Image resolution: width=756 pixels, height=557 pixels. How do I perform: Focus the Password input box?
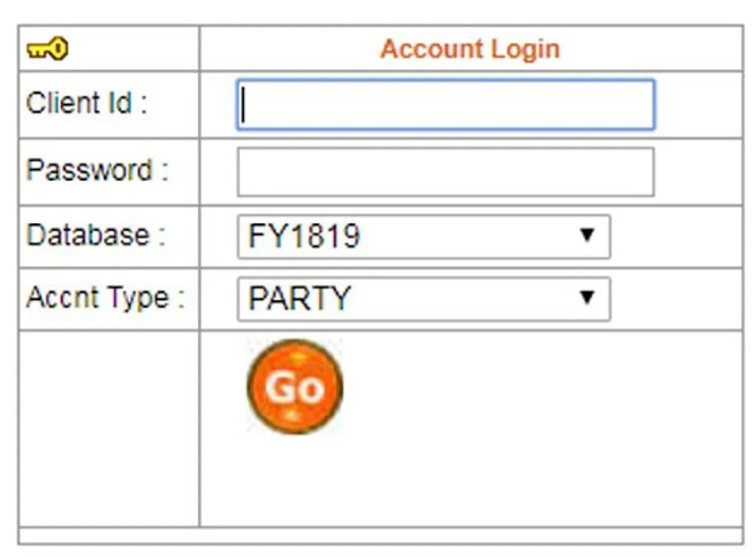click(445, 171)
